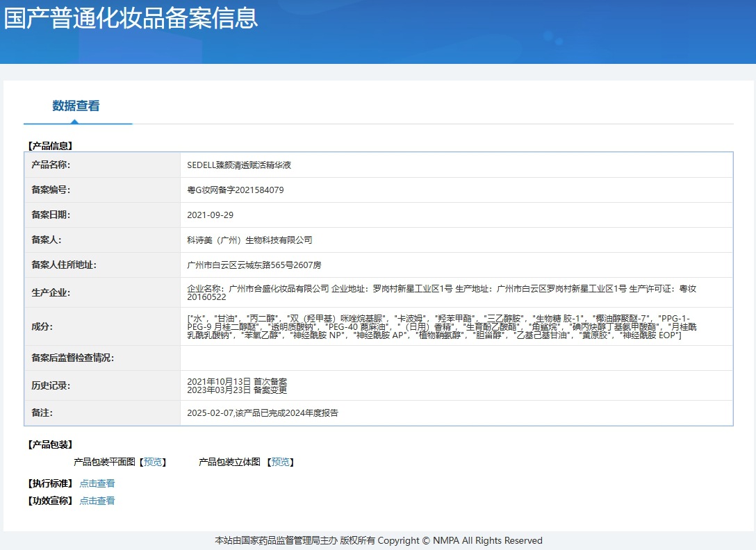
Task: Click the page title 国产普通化妆品备案信息
Action: pyautogui.click(x=131, y=18)
